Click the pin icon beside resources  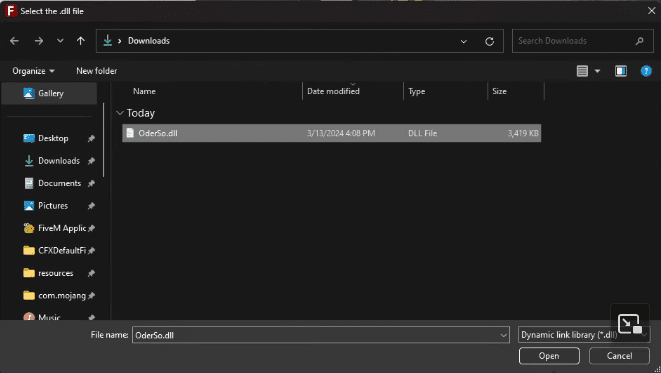(91, 274)
